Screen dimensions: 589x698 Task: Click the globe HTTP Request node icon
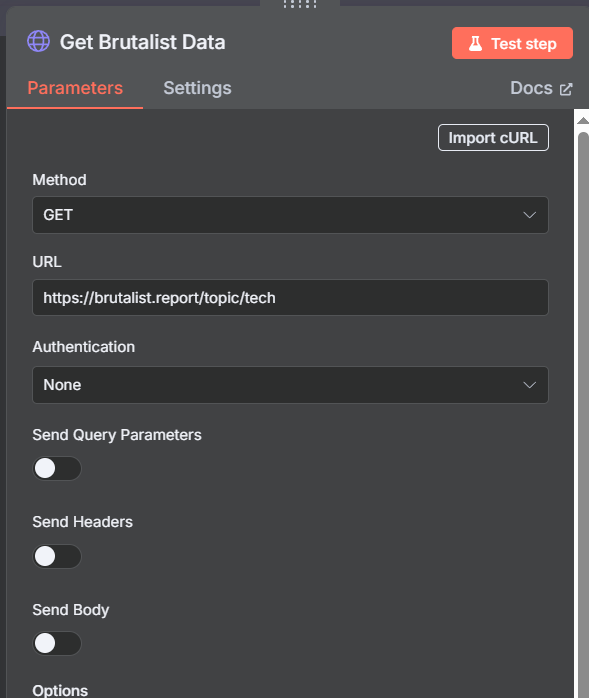[x=38, y=41]
